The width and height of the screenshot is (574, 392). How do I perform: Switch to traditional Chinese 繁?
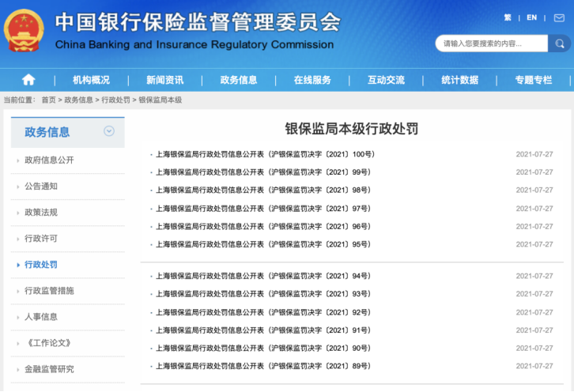508,17
